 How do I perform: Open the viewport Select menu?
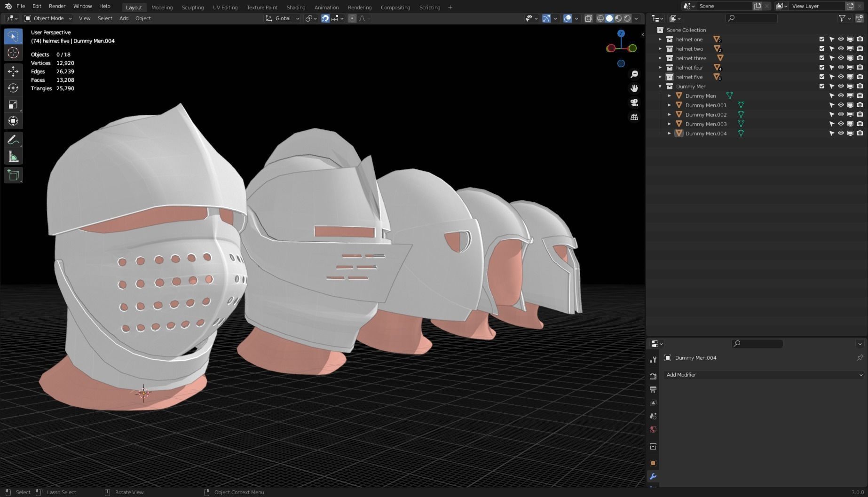(x=105, y=18)
